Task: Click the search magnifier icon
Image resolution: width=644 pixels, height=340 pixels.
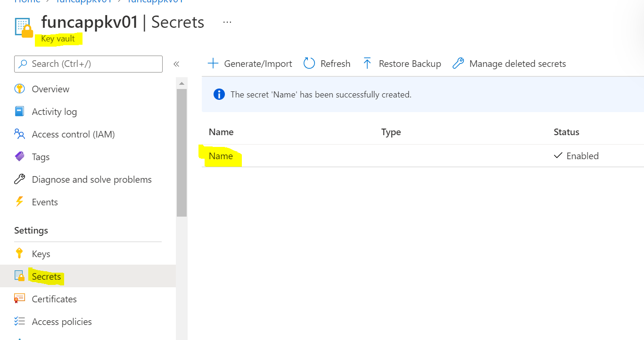Action: click(x=23, y=64)
